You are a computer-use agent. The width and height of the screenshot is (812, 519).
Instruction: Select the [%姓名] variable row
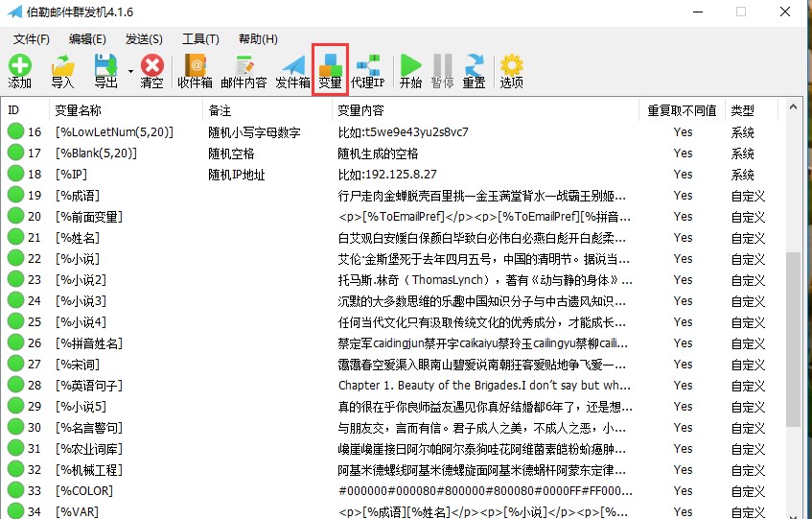(389, 238)
